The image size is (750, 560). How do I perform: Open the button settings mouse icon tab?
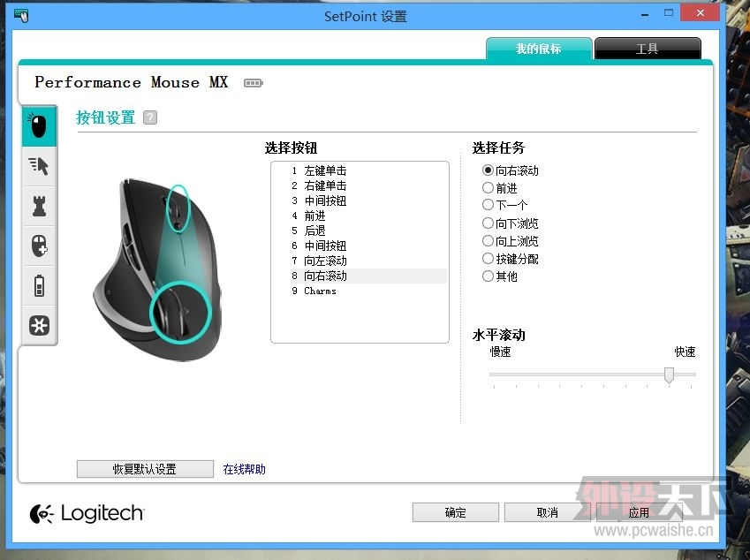pos(39,125)
